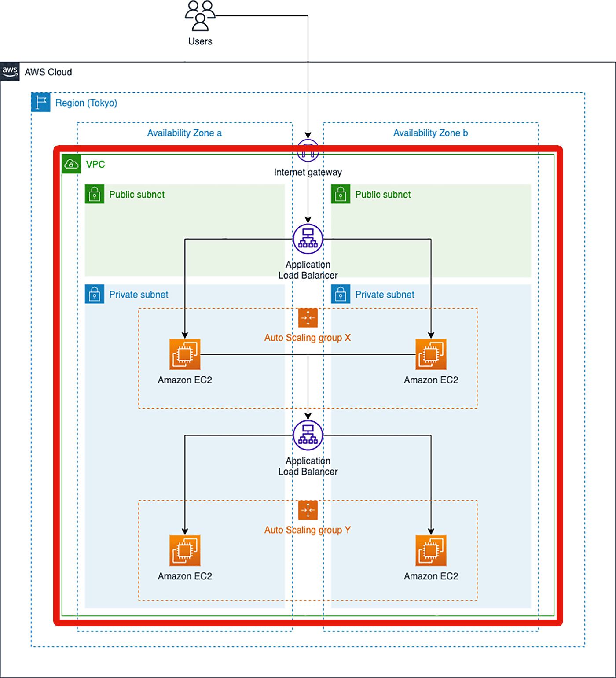Select the EC2 icon in group Y, Zone b
The image size is (616, 678).
point(431,551)
